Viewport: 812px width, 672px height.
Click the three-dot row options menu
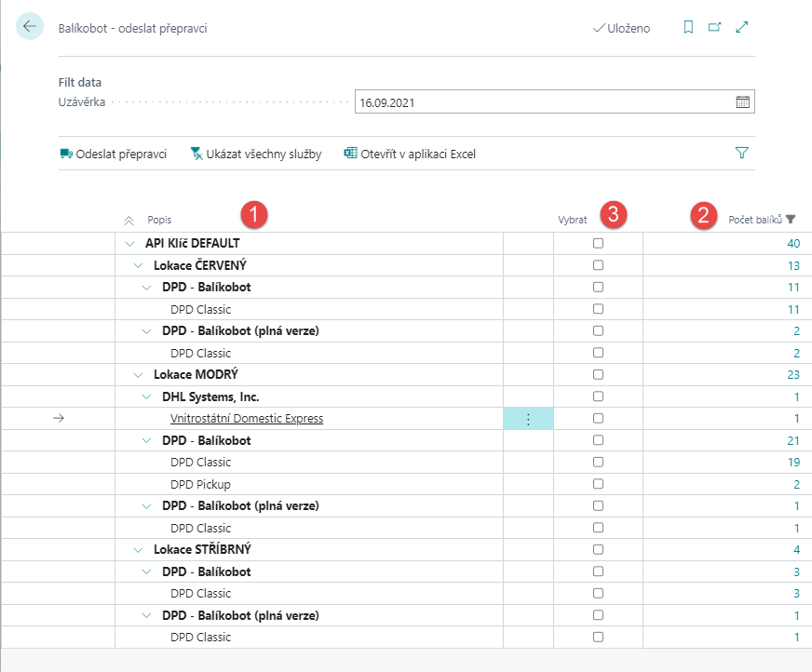528,419
